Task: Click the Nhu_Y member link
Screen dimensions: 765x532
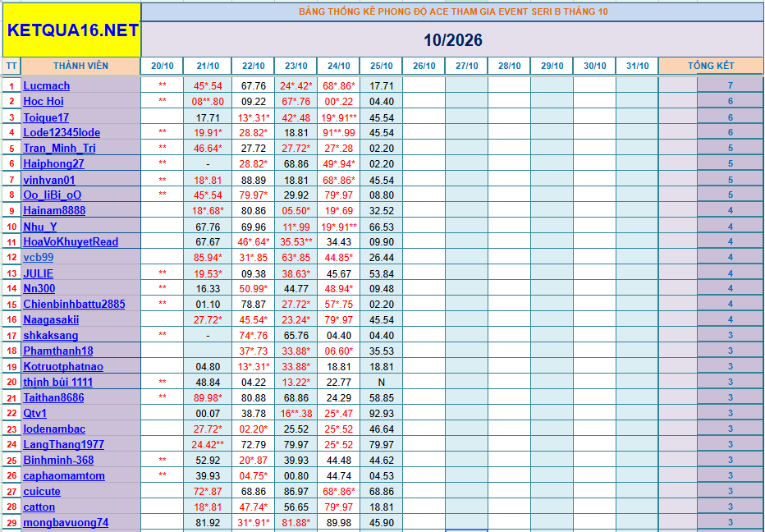Action: click(x=40, y=227)
